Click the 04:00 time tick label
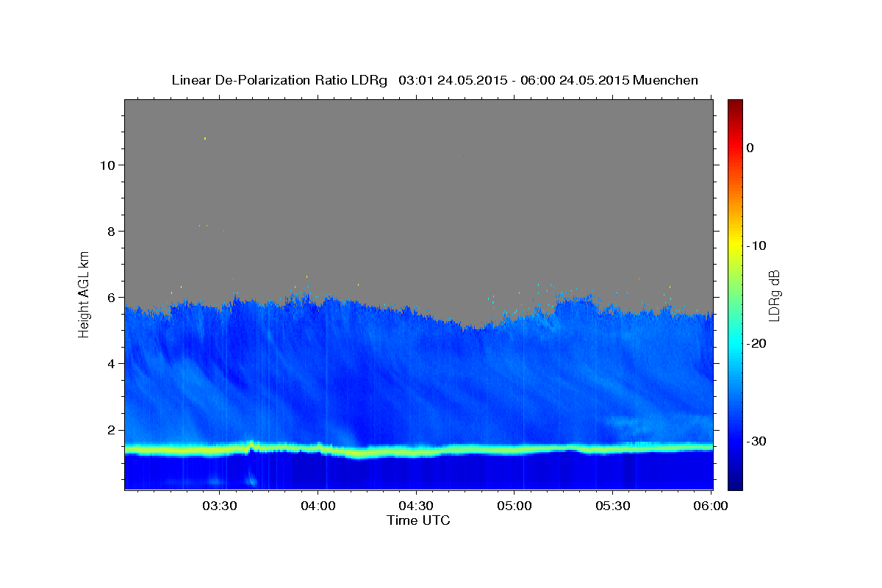Image resolution: width=882 pixels, height=588 pixels. [318, 506]
